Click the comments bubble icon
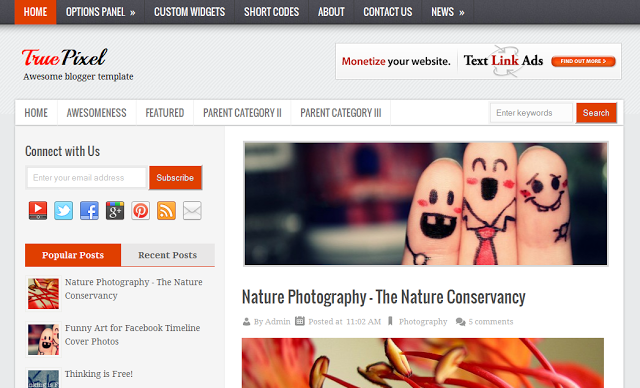Viewport: 640px width, 388px height. pos(460,322)
